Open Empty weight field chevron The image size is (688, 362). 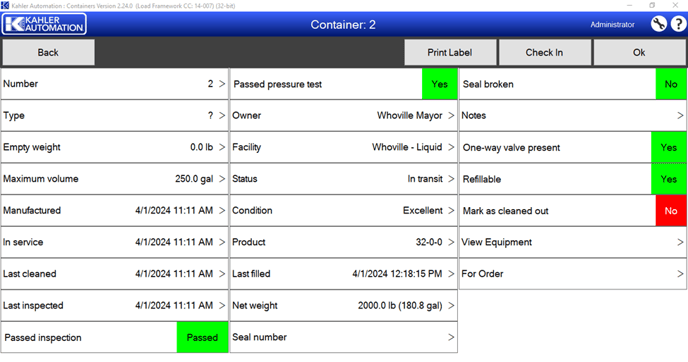(222, 147)
